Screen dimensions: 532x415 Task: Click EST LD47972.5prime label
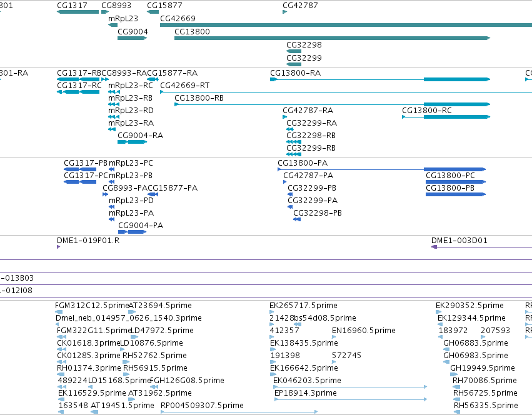tap(162, 331)
